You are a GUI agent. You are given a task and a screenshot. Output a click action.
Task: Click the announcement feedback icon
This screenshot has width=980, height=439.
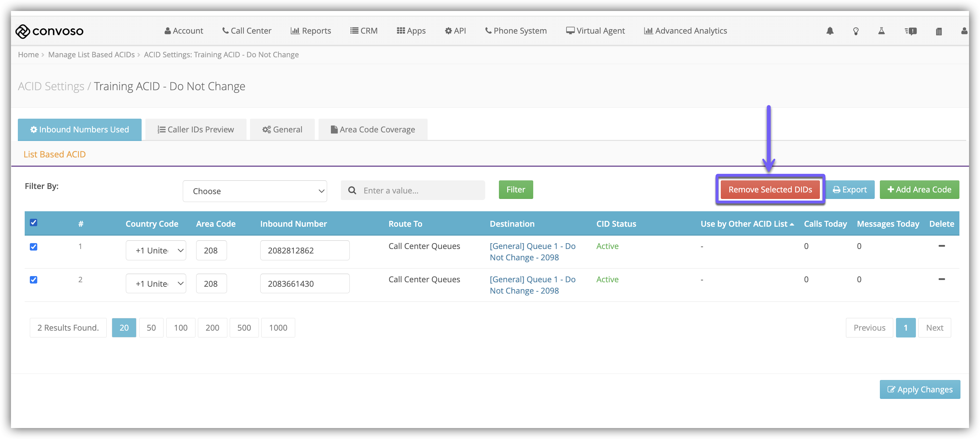pyautogui.click(x=910, y=31)
